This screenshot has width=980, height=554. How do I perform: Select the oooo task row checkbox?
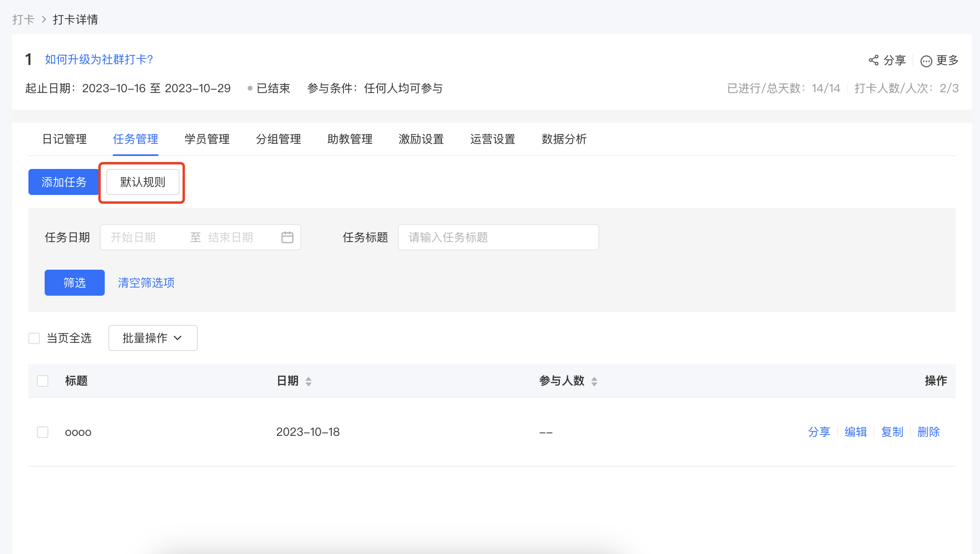[x=43, y=432]
